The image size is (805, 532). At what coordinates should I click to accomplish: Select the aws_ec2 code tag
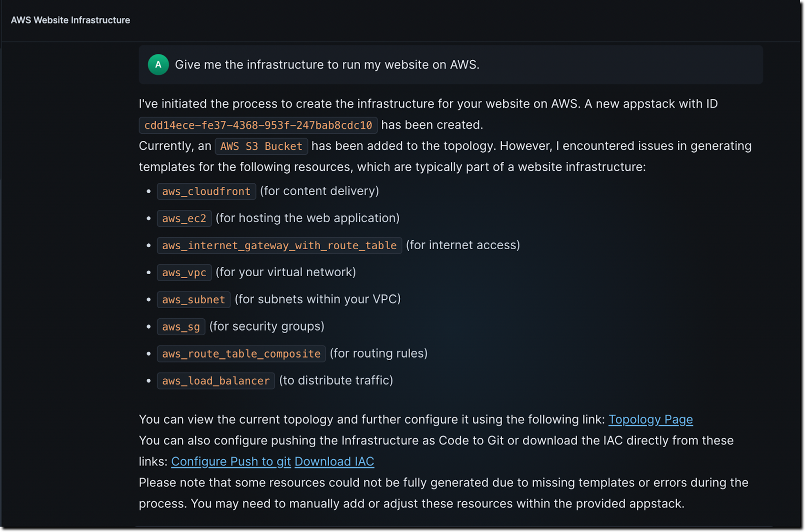pos(184,218)
